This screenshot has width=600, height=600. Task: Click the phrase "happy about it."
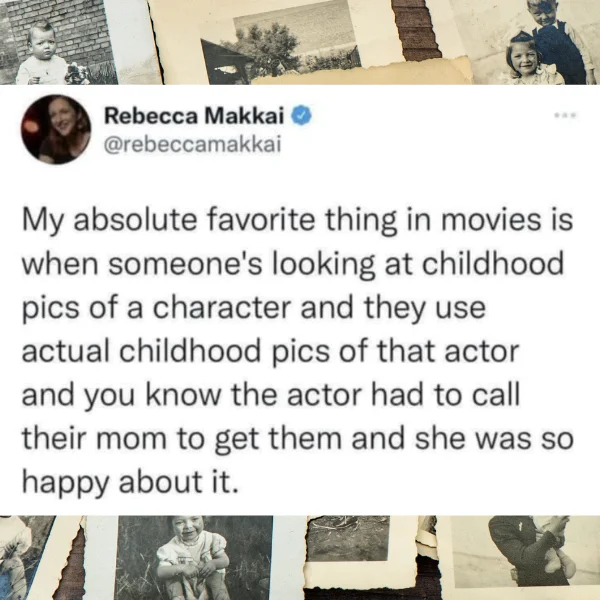(130, 483)
